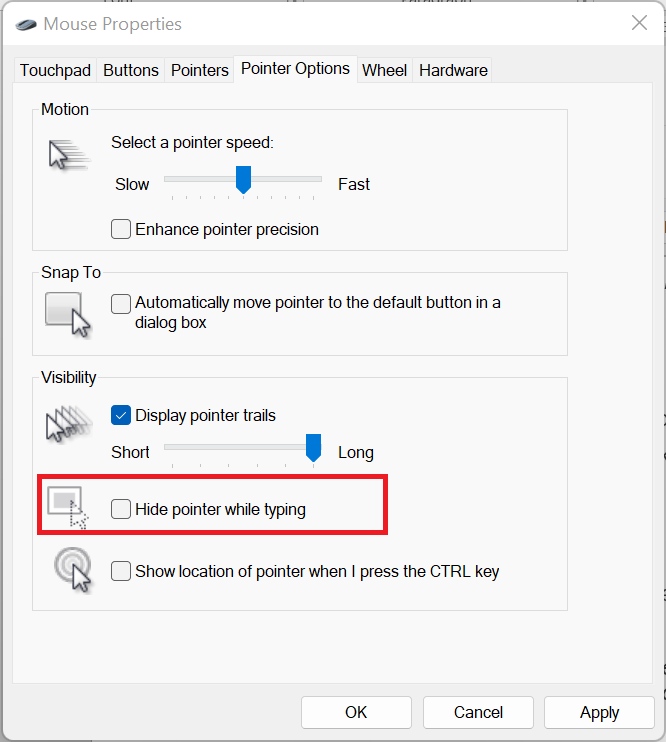This screenshot has width=666, height=742.
Task: Enable show pointer location with CTRL key
Action: tap(121, 571)
